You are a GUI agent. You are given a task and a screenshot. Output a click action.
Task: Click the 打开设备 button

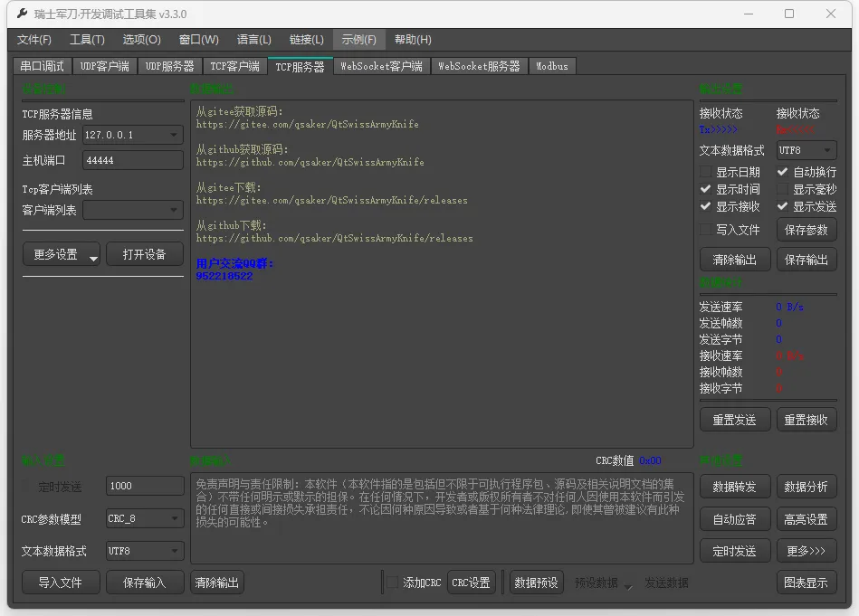coord(145,254)
